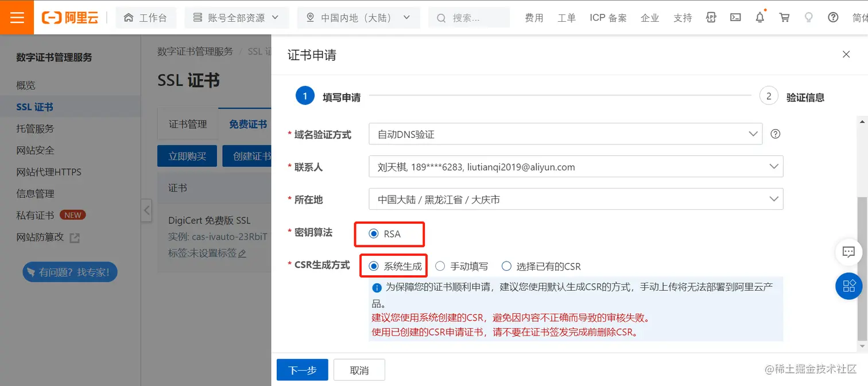Click the help icon beside 域名验证方式

click(x=776, y=134)
